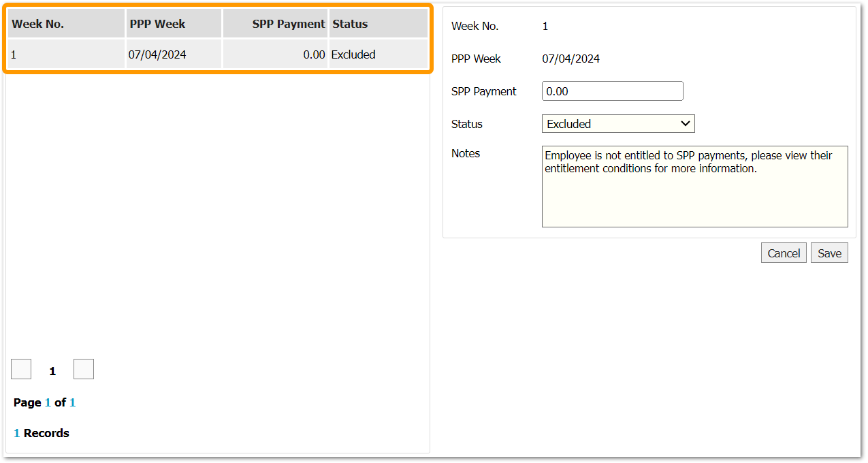The height and width of the screenshot is (463, 868).
Task: Click the "1 Records" count text
Action: click(x=42, y=433)
